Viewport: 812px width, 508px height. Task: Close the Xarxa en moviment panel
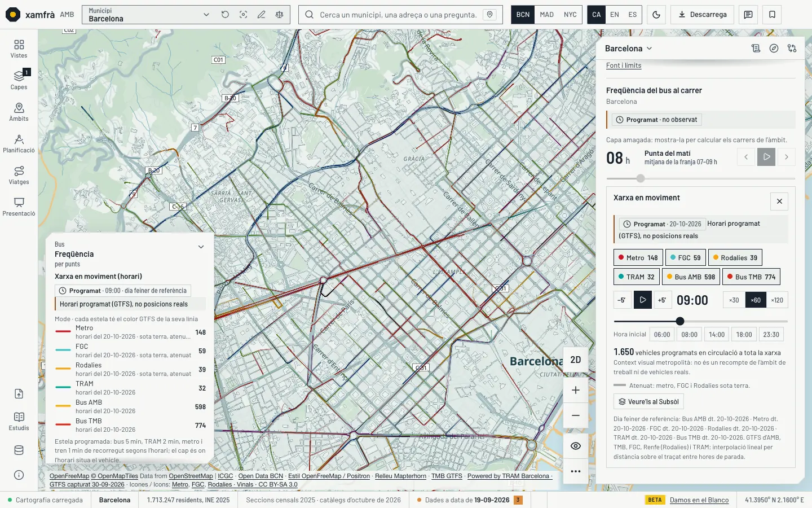[779, 202]
